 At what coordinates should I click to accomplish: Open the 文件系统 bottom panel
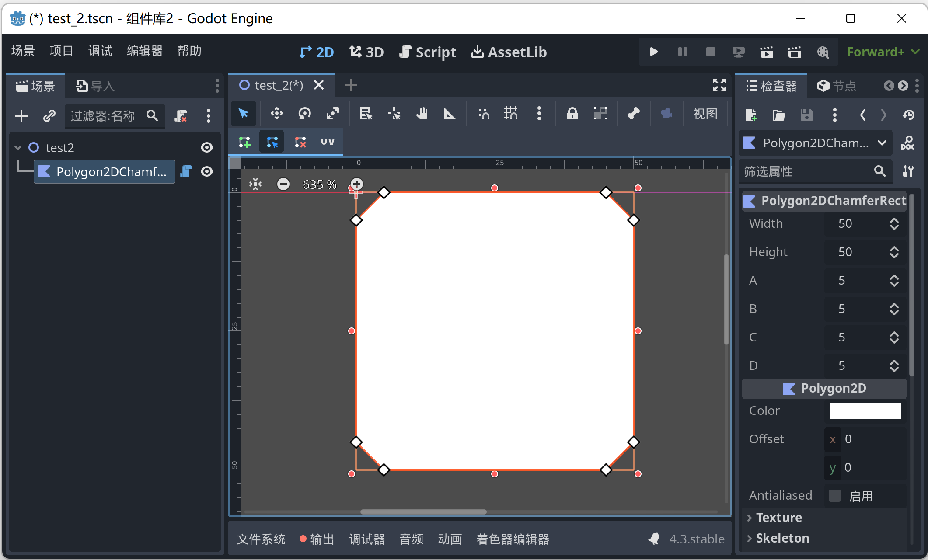tap(261, 539)
